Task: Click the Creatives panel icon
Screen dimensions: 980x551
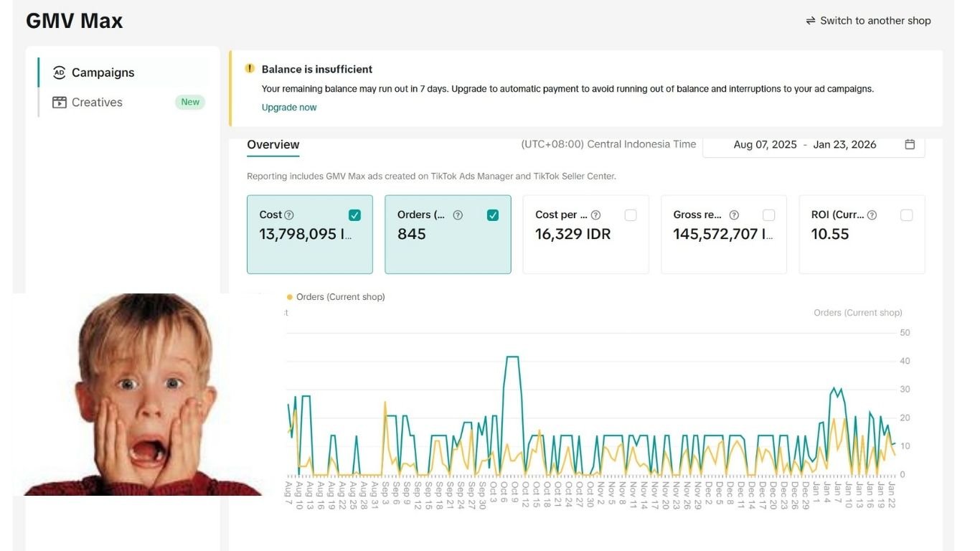Action: coord(59,103)
